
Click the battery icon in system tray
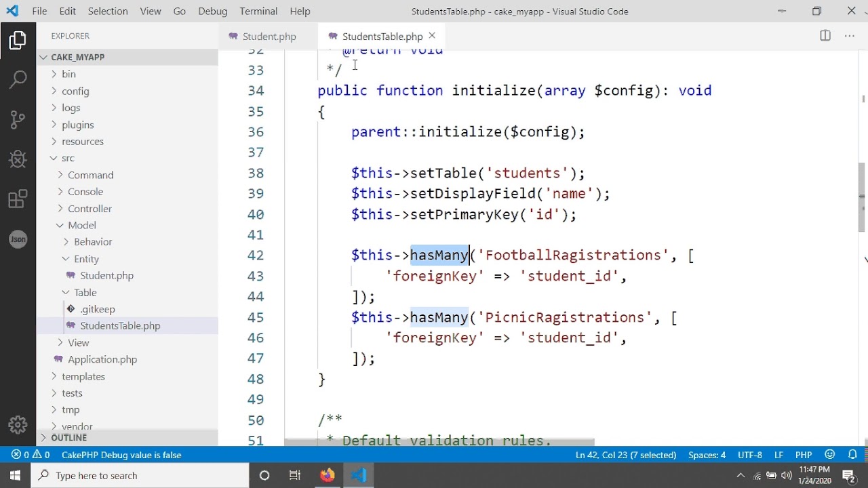tap(772, 476)
